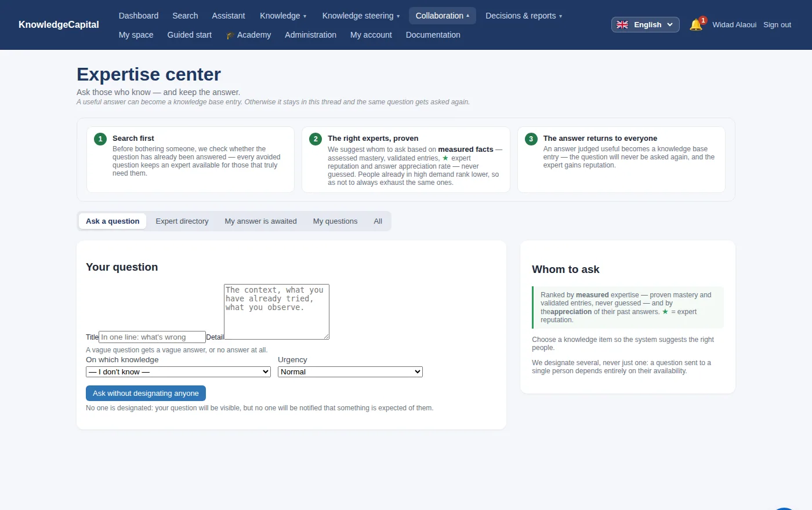This screenshot has width=812, height=510.
Task: Click the 'Search first' step heading
Action: pyautogui.click(x=133, y=138)
